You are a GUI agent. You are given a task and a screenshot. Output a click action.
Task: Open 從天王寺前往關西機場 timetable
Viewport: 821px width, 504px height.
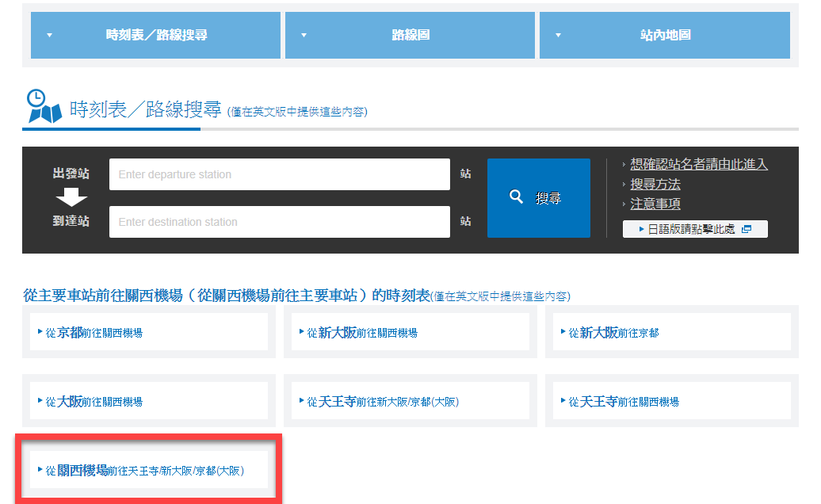672,402
